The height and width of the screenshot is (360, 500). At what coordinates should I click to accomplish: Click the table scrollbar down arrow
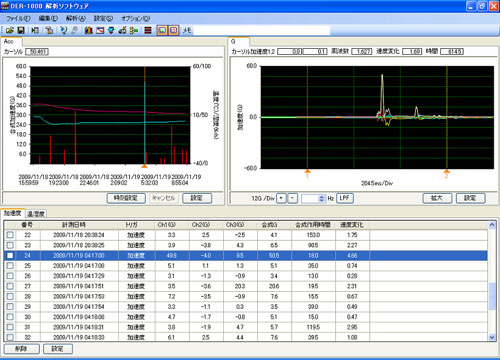pos(492,337)
